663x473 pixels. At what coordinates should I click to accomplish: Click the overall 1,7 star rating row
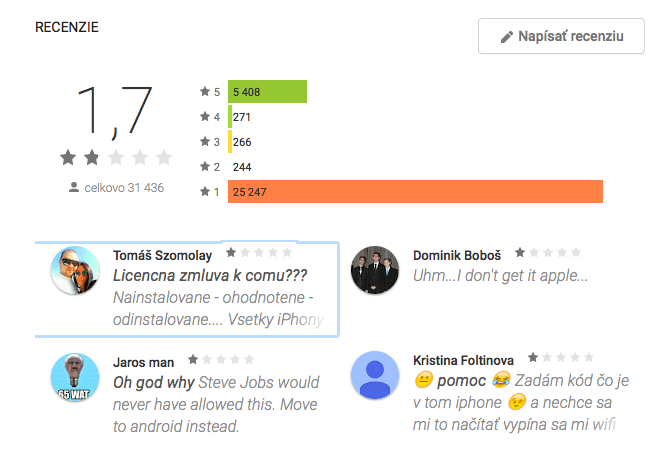point(116,158)
